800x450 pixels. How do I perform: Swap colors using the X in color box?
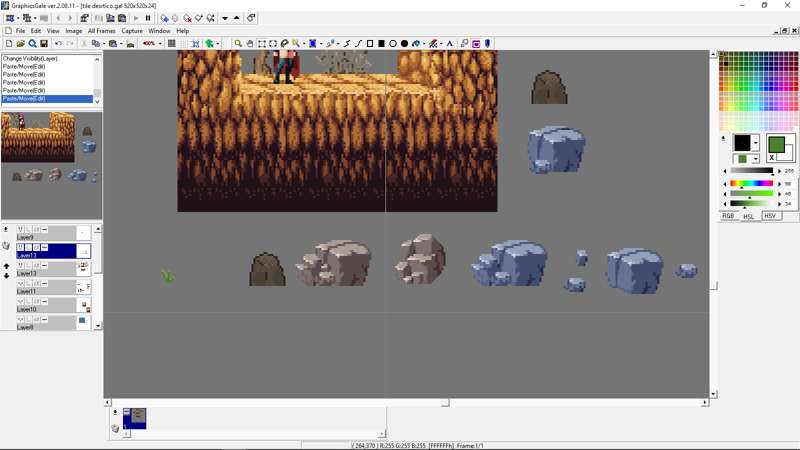(x=771, y=158)
